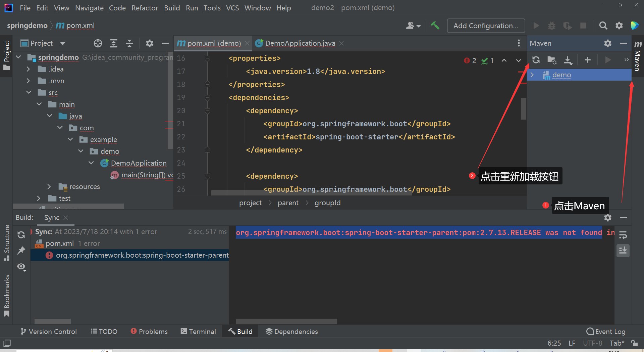Image resolution: width=644 pixels, height=352 pixels.
Task: Open Build panel settings gear
Action: (x=608, y=218)
